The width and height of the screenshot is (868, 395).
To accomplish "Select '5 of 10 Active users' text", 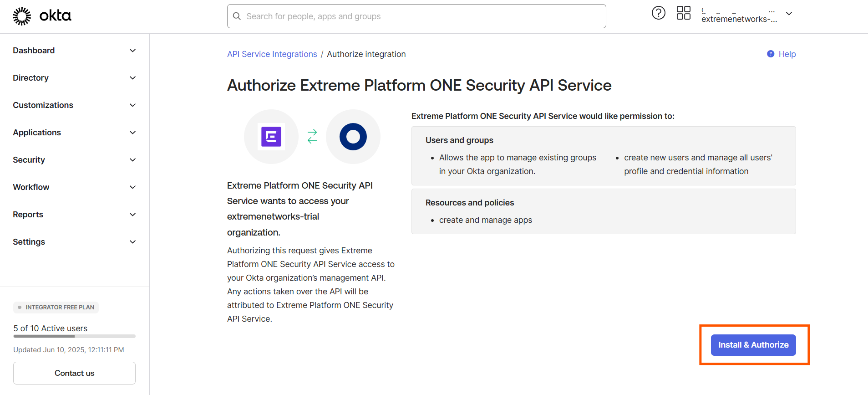I will pos(50,328).
